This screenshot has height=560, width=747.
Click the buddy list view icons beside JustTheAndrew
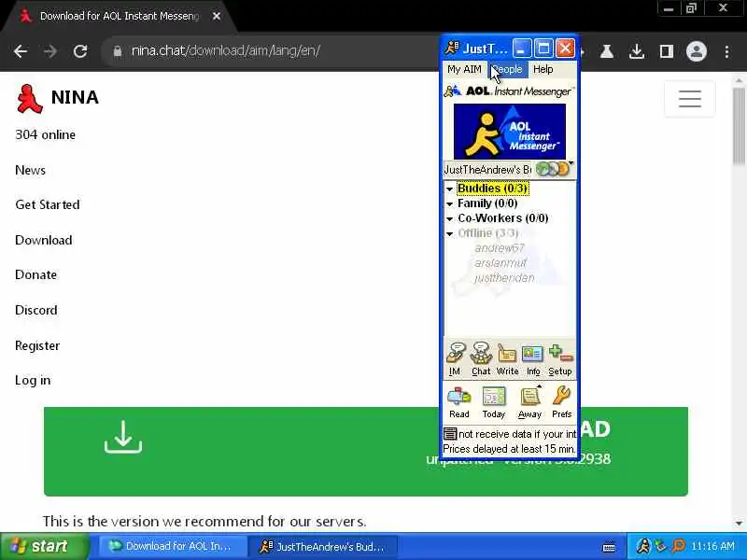(x=553, y=169)
